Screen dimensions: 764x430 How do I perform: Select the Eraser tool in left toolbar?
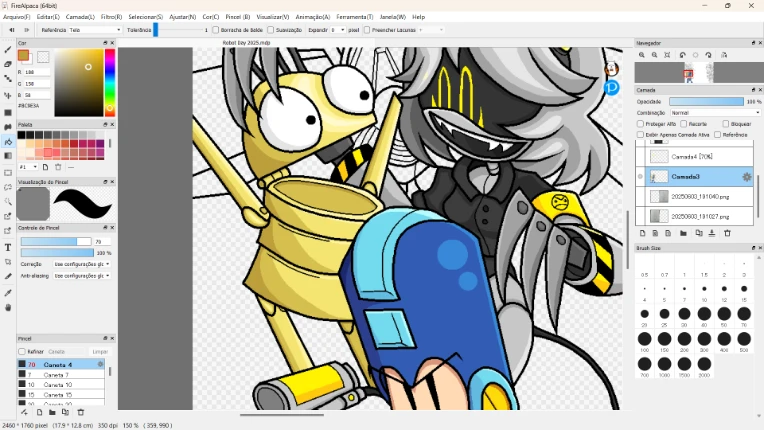point(8,64)
